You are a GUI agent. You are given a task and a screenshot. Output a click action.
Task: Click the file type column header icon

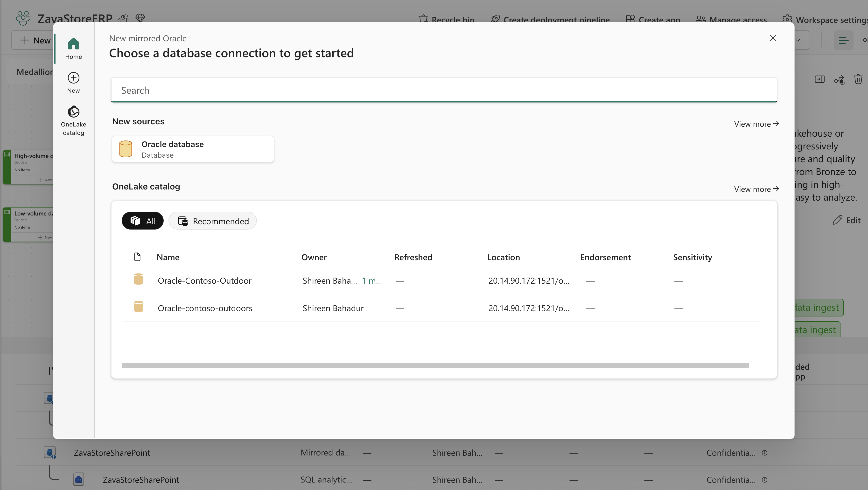pos(137,257)
